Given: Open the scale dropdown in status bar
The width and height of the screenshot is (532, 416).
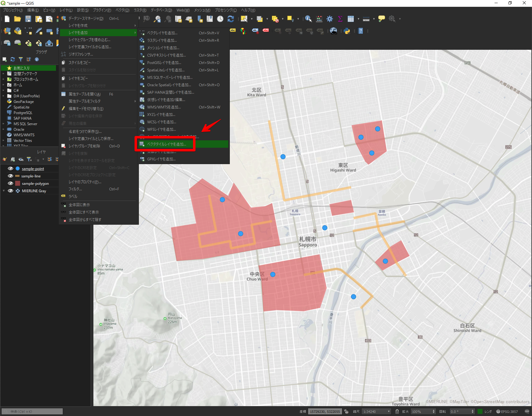Looking at the screenshot, I should point(389,411).
